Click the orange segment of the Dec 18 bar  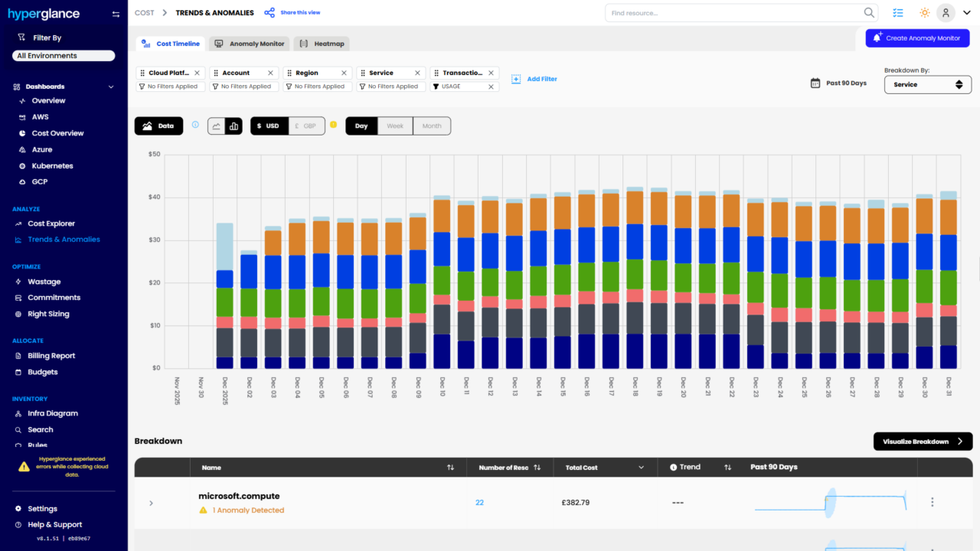(635, 207)
